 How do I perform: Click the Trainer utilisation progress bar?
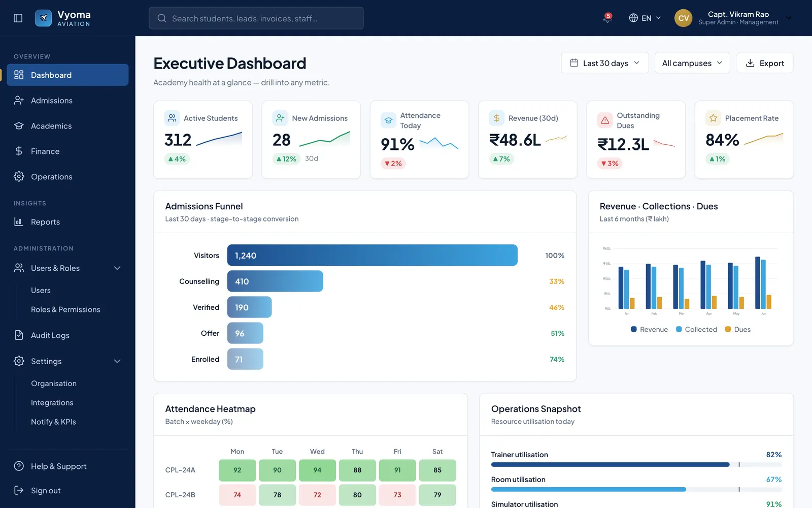(x=636, y=464)
